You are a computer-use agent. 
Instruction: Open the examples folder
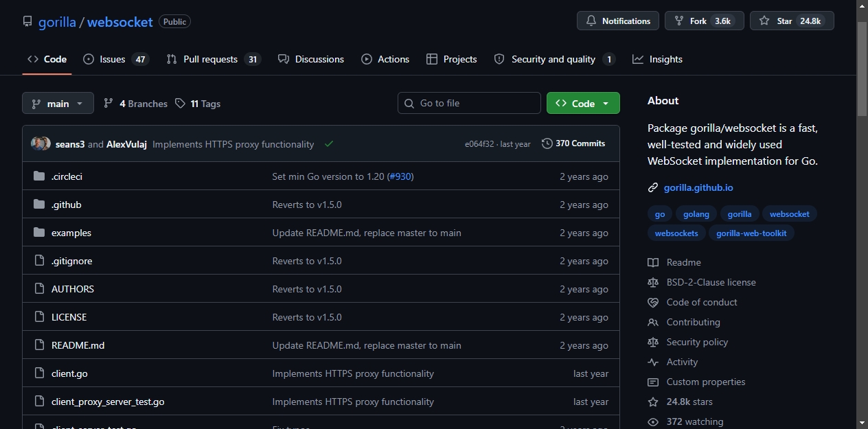point(71,233)
